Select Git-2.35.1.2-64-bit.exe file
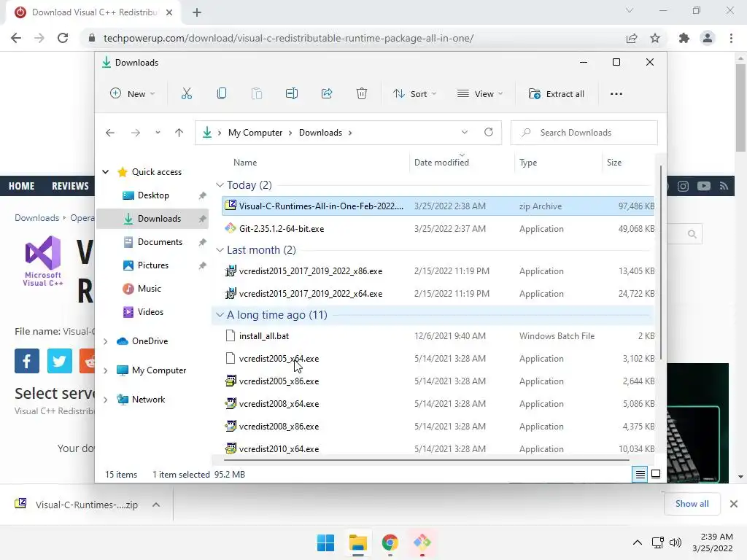The height and width of the screenshot is (560, 747). [438, 228]
